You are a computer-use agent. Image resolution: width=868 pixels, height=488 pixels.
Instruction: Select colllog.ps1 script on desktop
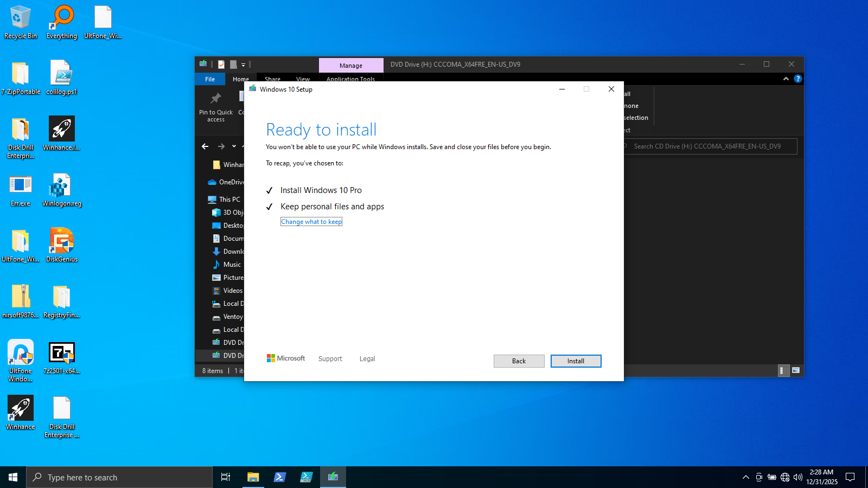[x=62, y=78]
